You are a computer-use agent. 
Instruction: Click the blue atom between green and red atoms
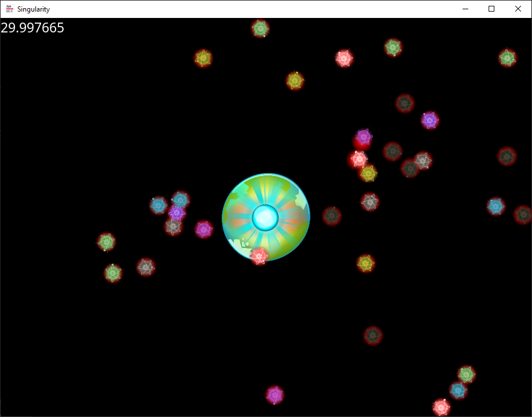458,390
